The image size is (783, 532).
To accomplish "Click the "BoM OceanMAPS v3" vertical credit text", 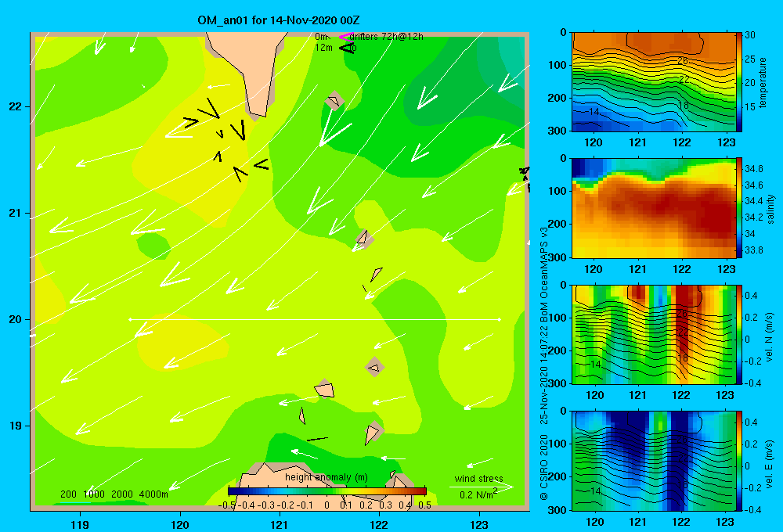I will (544, 274).
